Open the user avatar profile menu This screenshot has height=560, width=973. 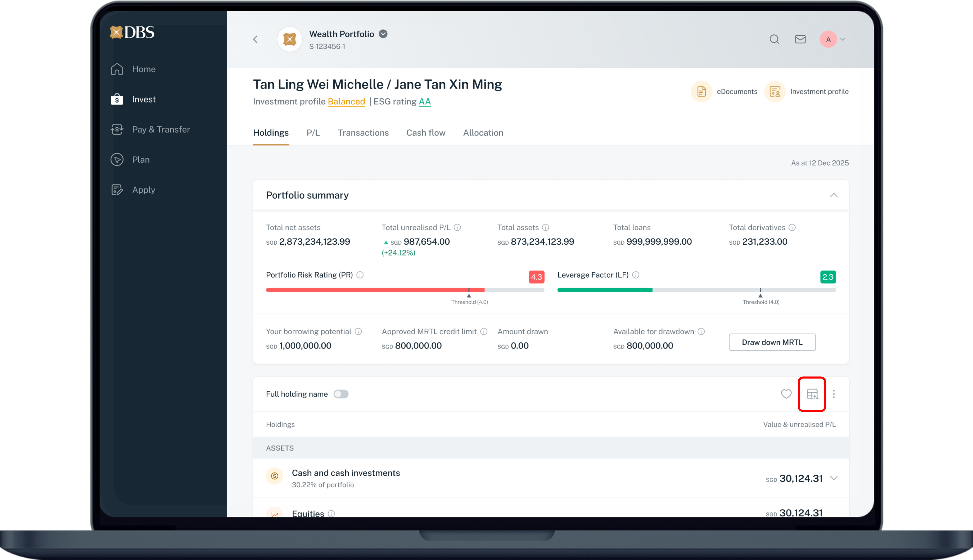829,39
